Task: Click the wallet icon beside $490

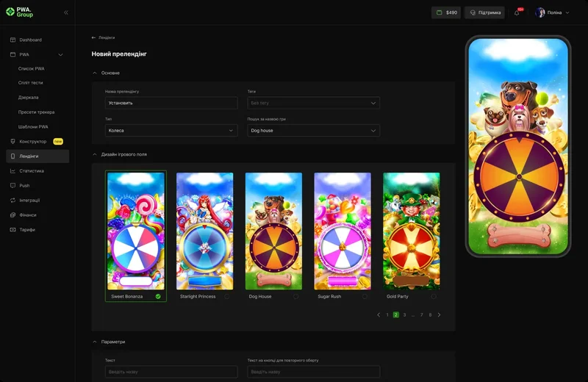Action: pos(439,12)
